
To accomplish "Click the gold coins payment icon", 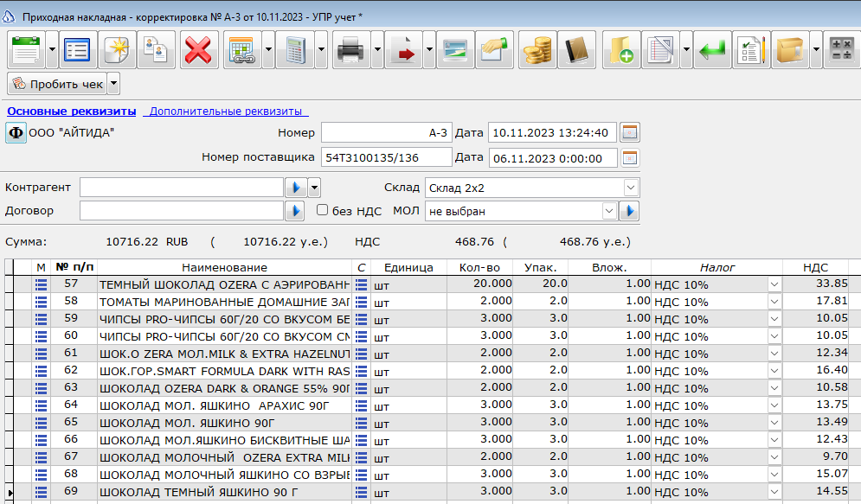I will point(537,50).
